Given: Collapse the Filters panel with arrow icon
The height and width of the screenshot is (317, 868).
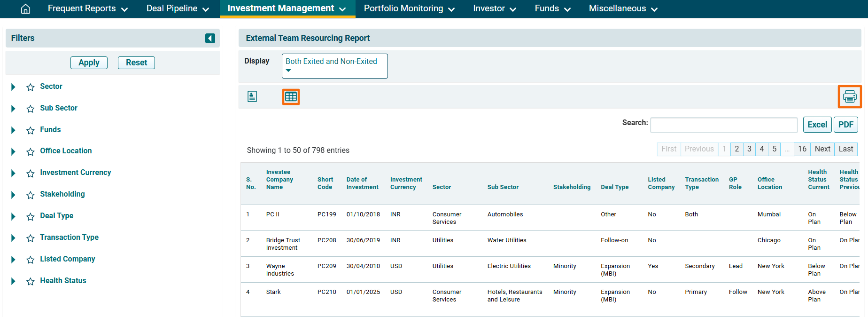Looking at the screenshot, I should [x=210, y=38].
